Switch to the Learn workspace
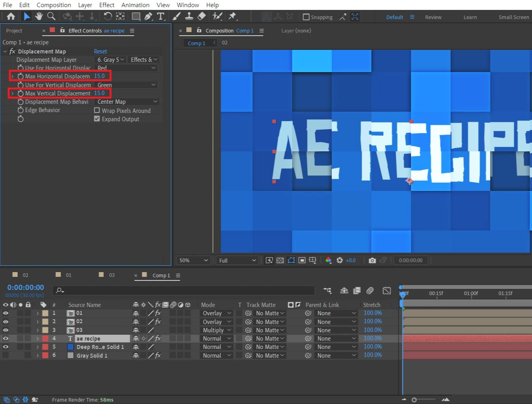 (470, 17)
